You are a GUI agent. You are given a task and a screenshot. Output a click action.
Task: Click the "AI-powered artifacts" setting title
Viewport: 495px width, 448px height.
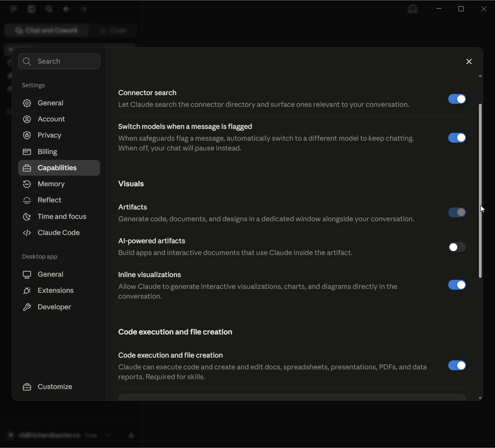point(152,241)
